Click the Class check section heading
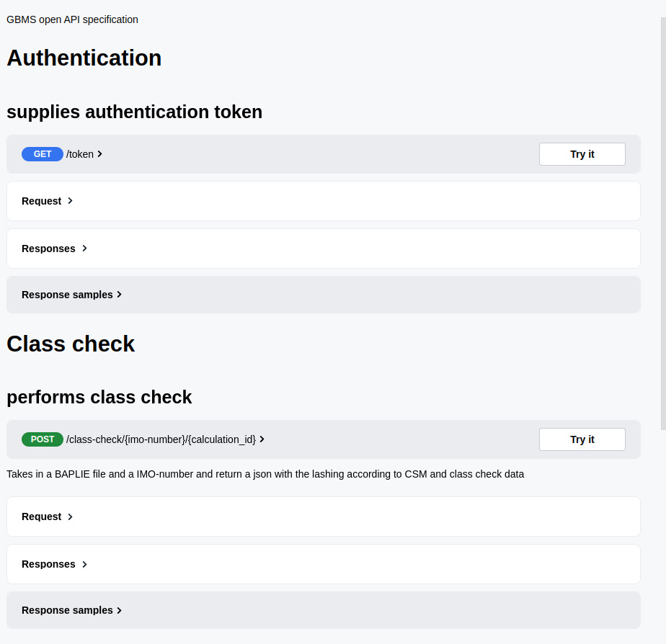Viewport: 666px width, 644px height. (x=71, y=344)
